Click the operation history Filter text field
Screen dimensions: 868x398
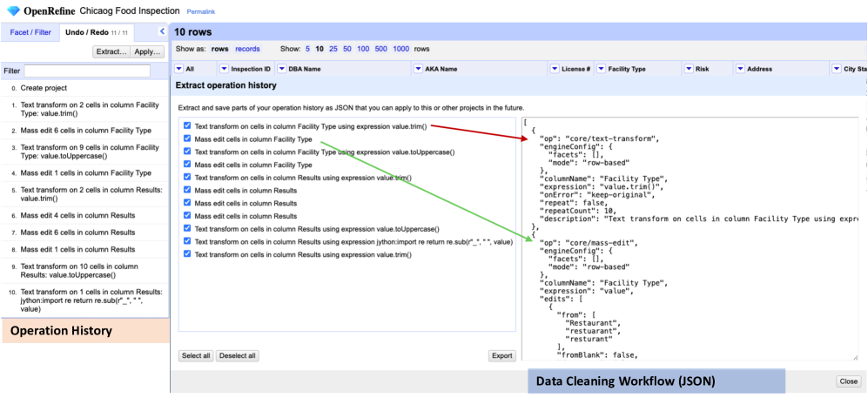pyautogui.click(x=87, y=71)
